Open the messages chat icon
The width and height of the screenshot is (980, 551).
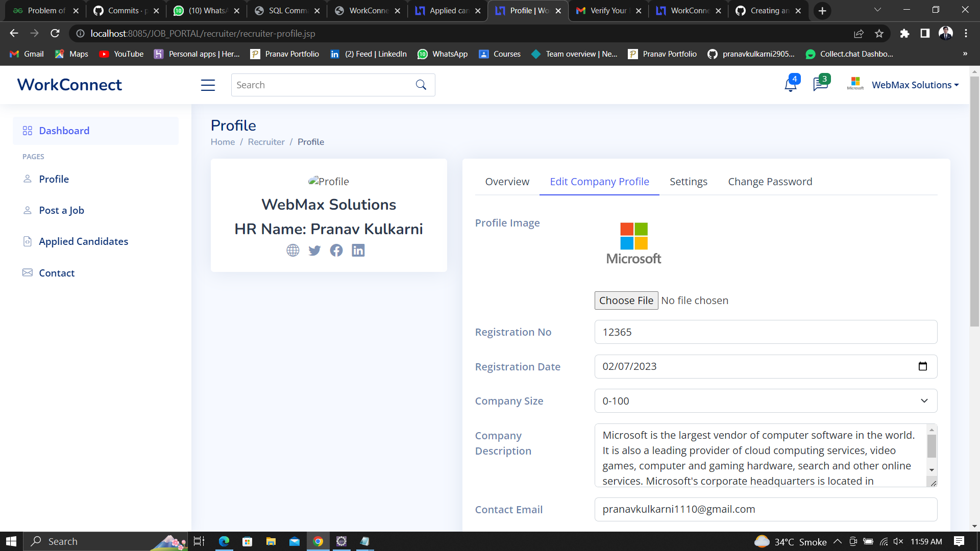click(x=820, y=85)
